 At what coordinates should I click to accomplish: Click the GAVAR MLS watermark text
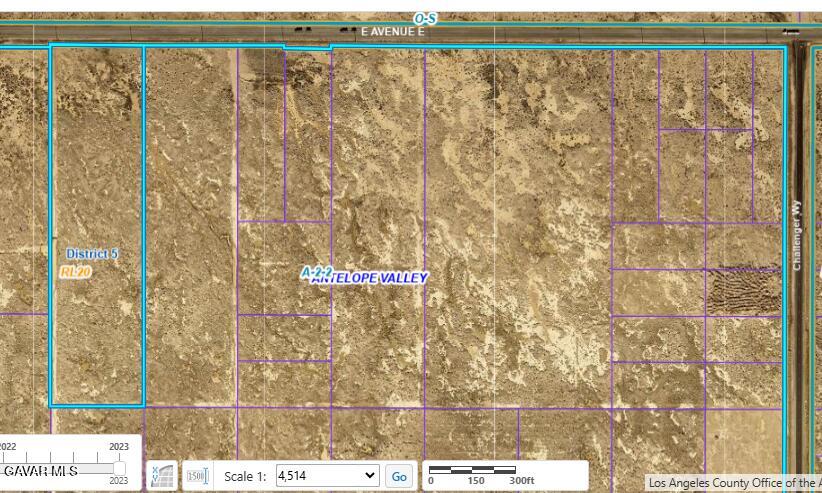point(40,470)
